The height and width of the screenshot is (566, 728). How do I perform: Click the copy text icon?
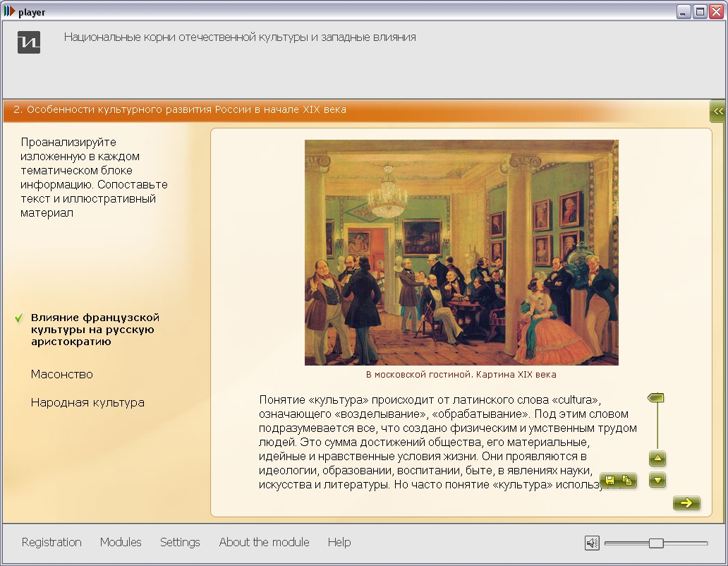[x=627, y=480]
